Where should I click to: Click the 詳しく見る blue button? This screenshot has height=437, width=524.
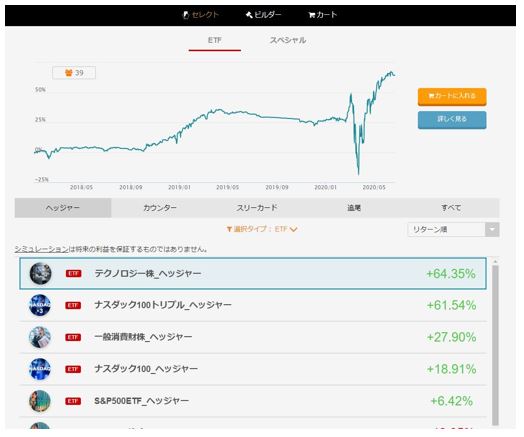pyautogui.click(x=452, y=120)
